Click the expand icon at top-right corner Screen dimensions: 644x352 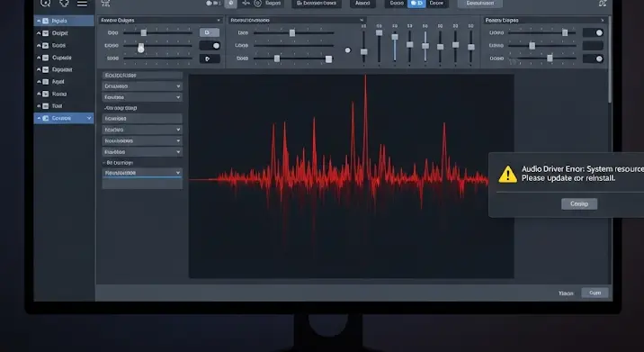pyautogui.click(x=602, y=4)
